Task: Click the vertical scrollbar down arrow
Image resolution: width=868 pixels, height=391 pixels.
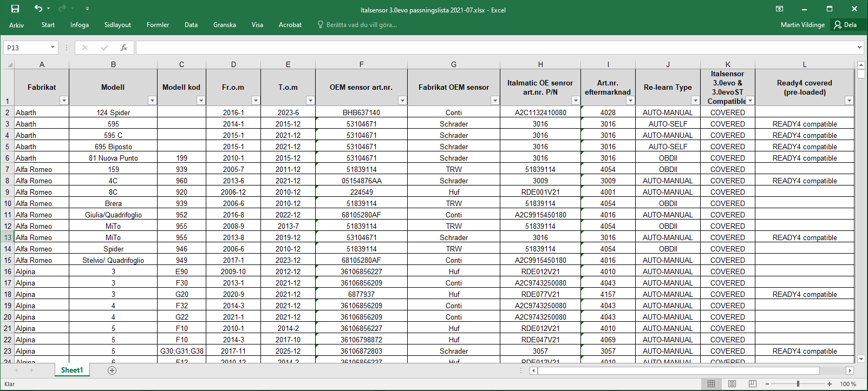Action: (861, 359)
